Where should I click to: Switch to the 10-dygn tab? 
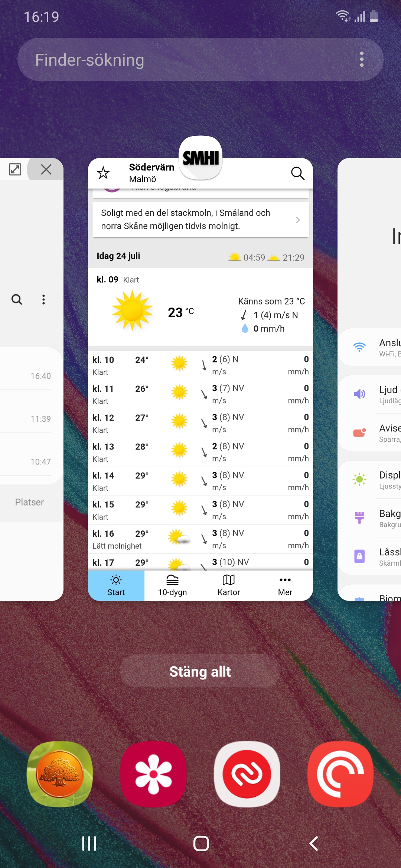[172, 585]
